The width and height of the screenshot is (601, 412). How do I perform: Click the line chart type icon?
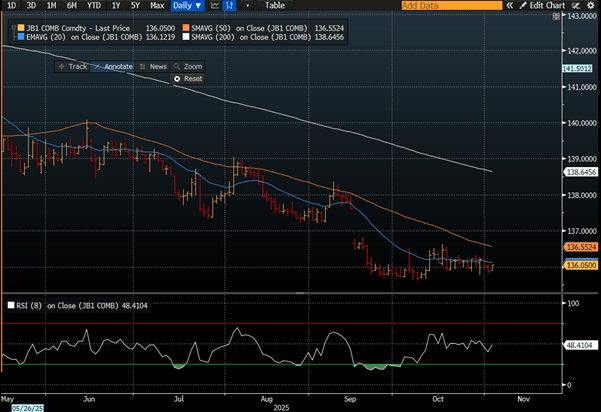click(214, 6)
